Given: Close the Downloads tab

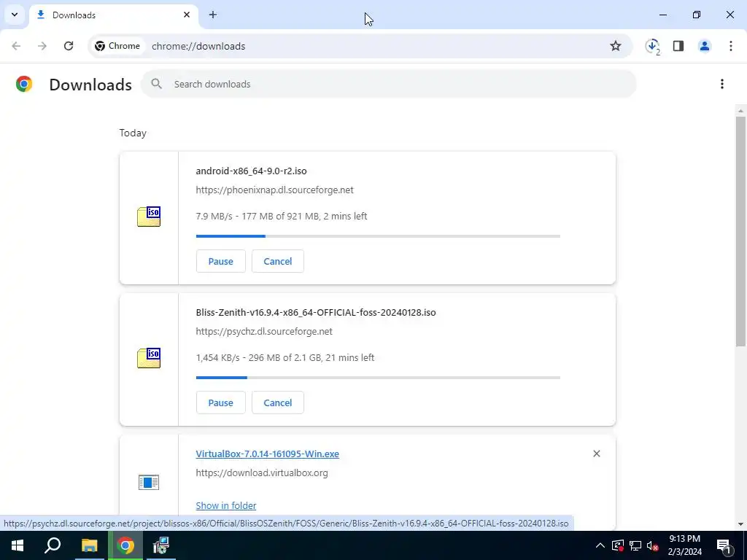Looking at the screenshot, I should click(x=187, y=15).
